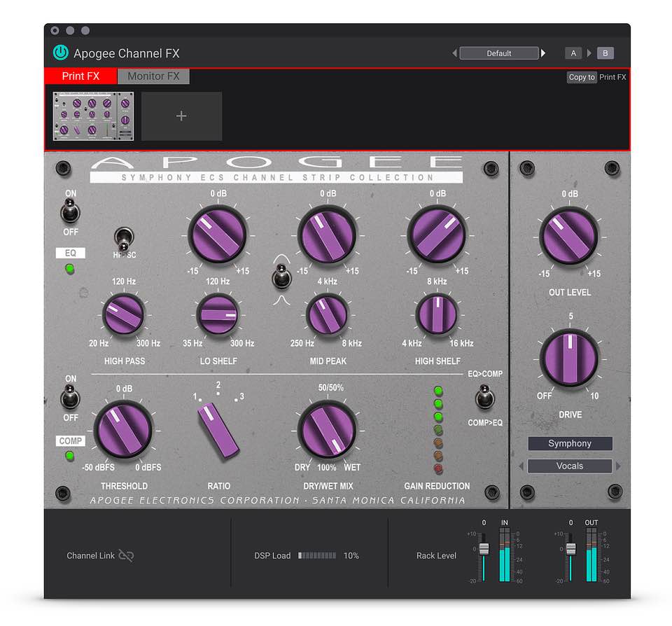672x626 pixels.
Task: Click the first window control dot in title bar
Action: (x=55, y=30)
